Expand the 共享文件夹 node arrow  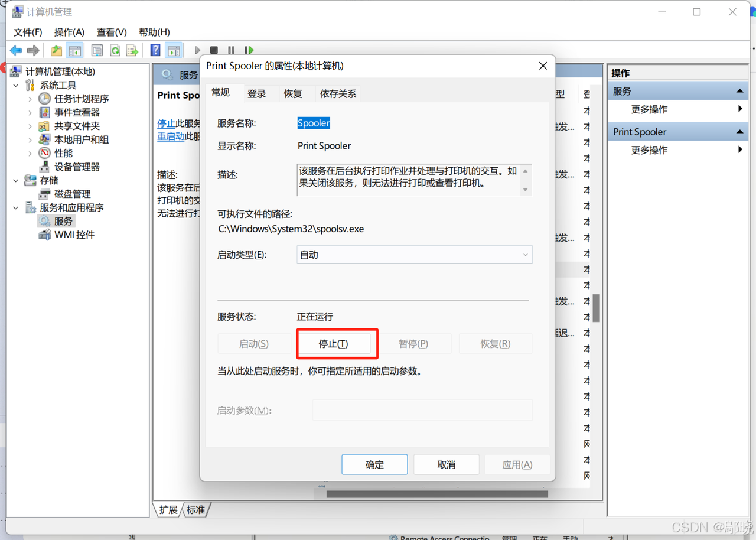pos(30,126)
